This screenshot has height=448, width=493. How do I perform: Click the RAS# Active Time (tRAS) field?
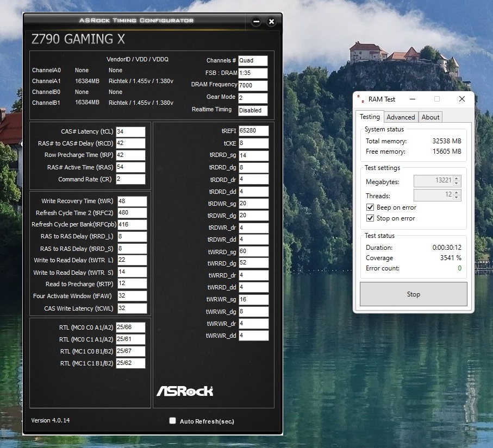130,167
